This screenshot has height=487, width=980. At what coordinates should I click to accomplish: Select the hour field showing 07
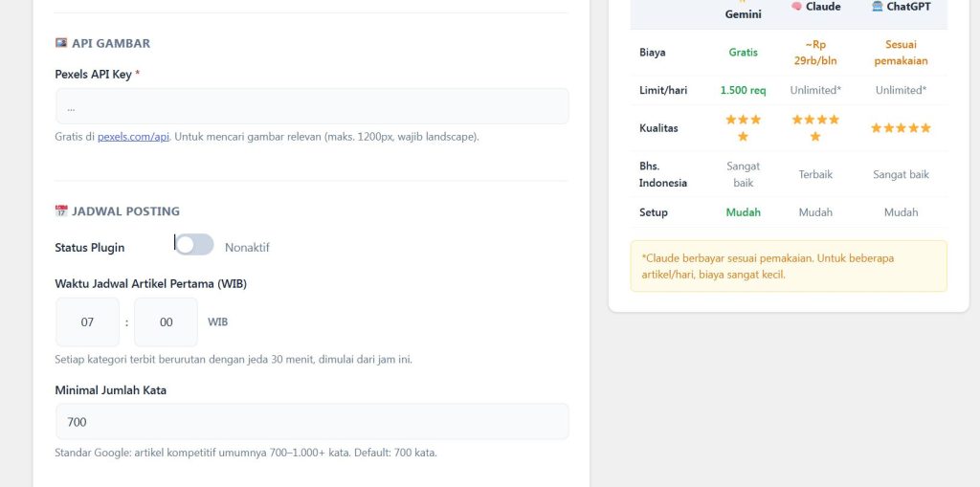click(87, 322)
